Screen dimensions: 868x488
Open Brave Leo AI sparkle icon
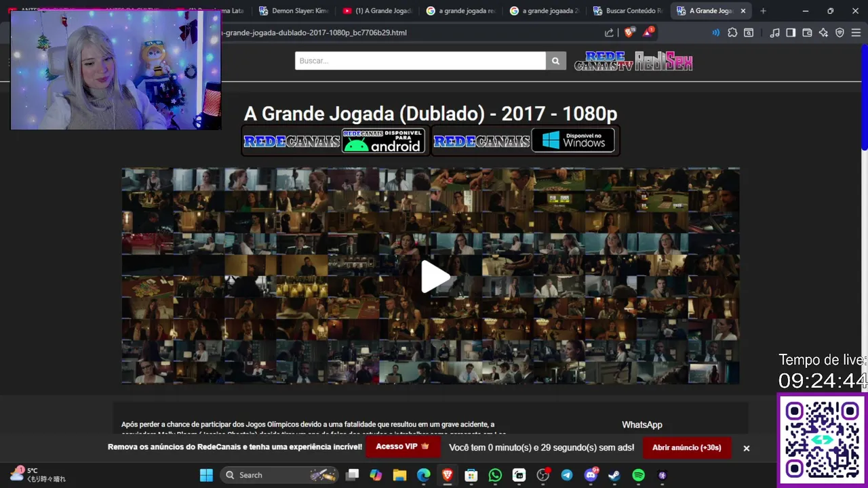coord(823,33)
